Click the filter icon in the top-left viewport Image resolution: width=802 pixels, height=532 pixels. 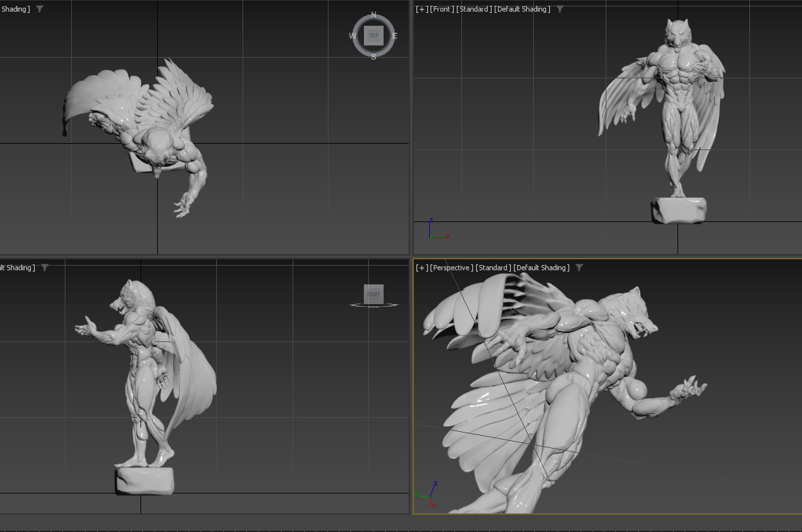point(40,9)
